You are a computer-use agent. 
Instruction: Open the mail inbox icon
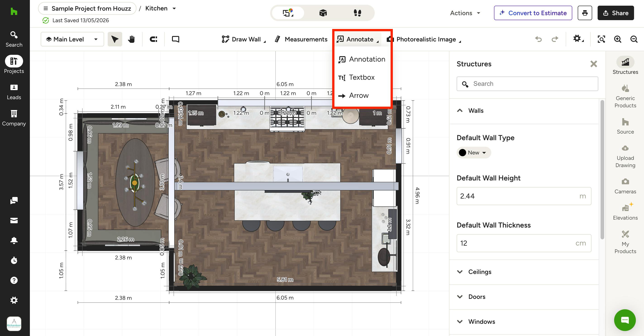tap(14, 220)
